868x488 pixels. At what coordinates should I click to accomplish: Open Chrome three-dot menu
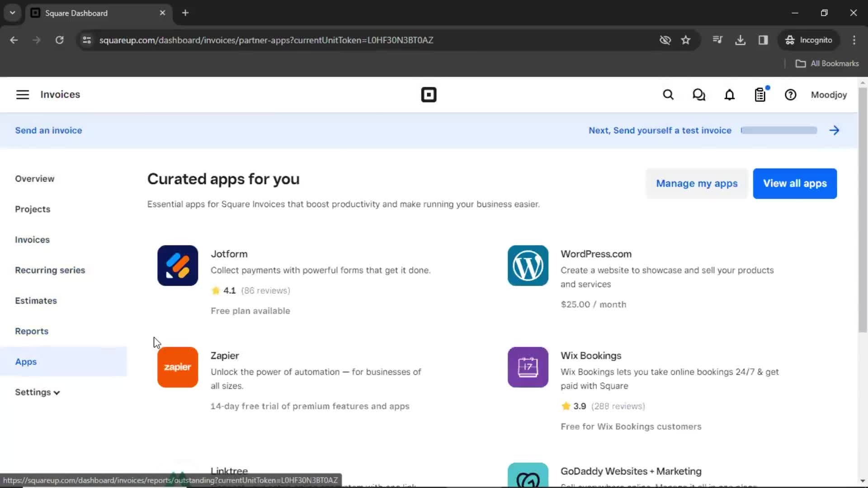[854, 40]
